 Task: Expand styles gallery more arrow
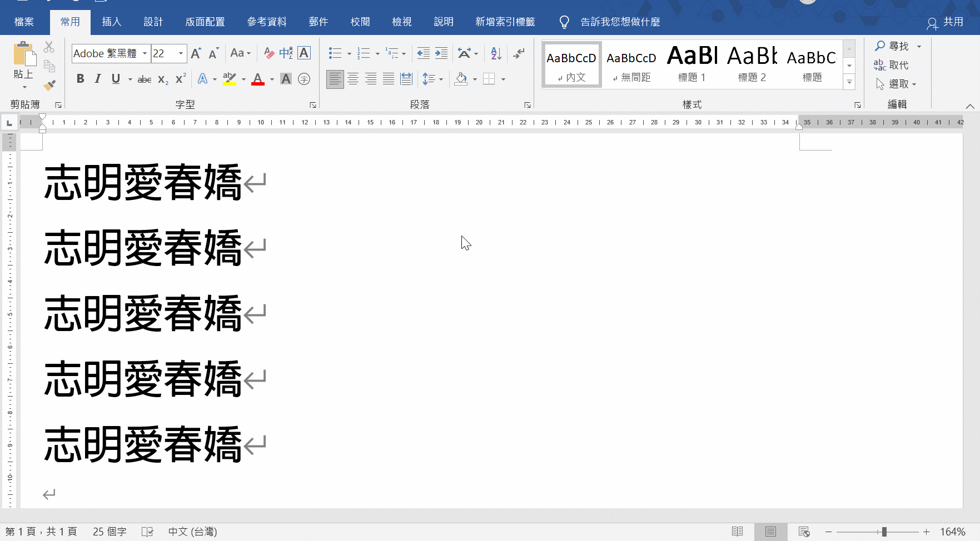point(849,82)
